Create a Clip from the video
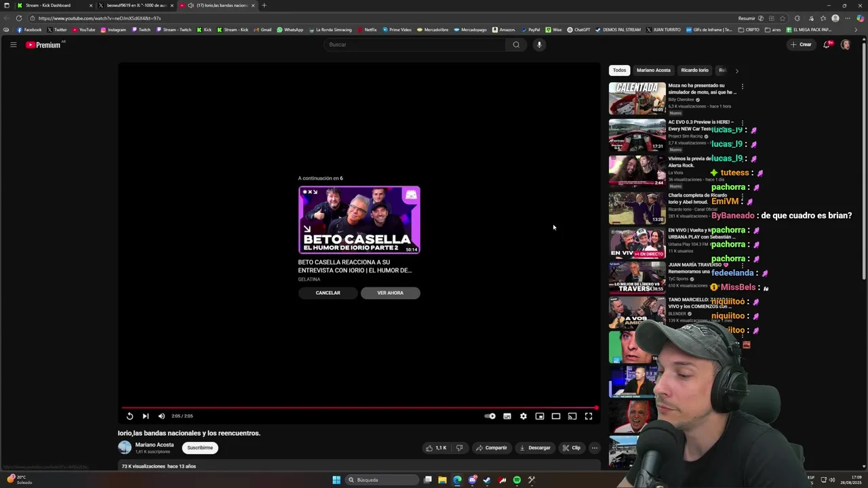This screenshot has height=488, width=868. click(x=572, y=447)
